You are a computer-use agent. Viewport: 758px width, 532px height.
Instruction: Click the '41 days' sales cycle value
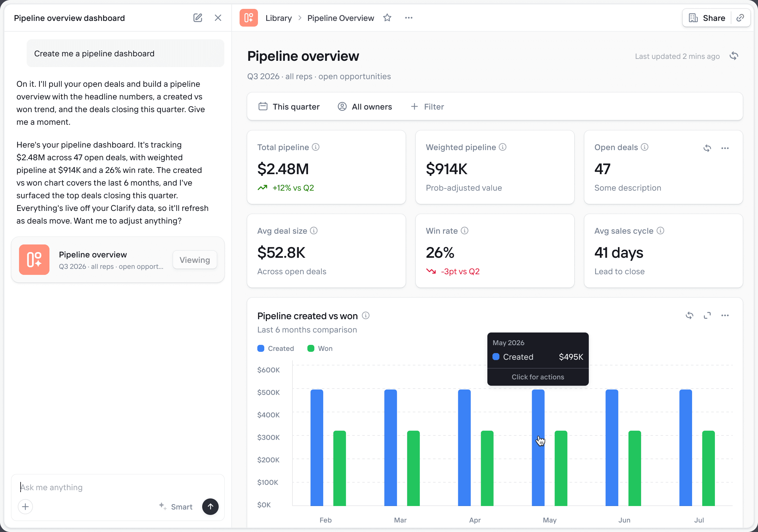[x=619, y=253]
